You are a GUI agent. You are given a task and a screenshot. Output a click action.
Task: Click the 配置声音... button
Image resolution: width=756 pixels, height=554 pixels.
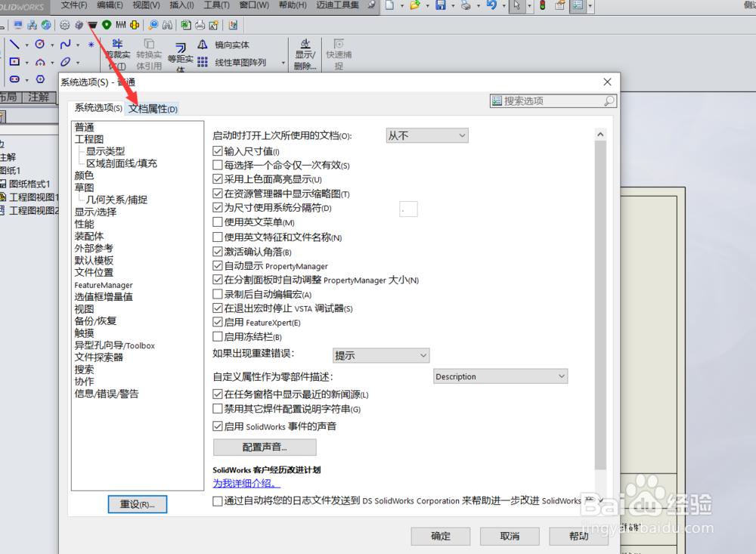click(x=265, y=447)
